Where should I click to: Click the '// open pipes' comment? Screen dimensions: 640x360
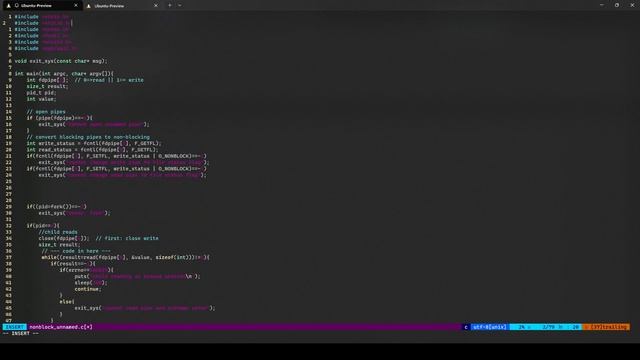coord(46,112)
